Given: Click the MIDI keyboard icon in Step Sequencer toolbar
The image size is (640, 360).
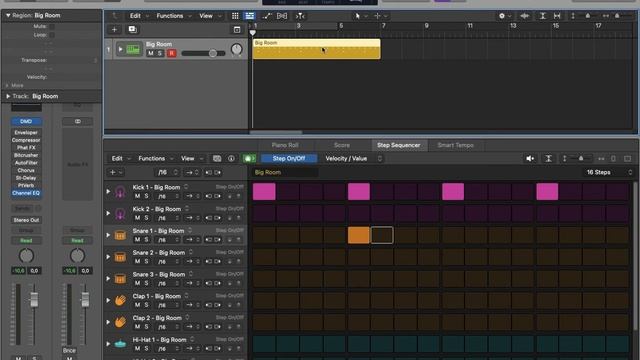Looking at the screenshot, I should tap(217, 158).
